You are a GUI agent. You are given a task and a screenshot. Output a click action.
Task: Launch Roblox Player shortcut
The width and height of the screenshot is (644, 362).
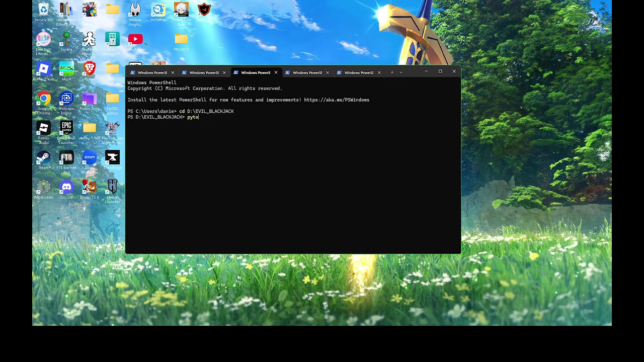44,71
